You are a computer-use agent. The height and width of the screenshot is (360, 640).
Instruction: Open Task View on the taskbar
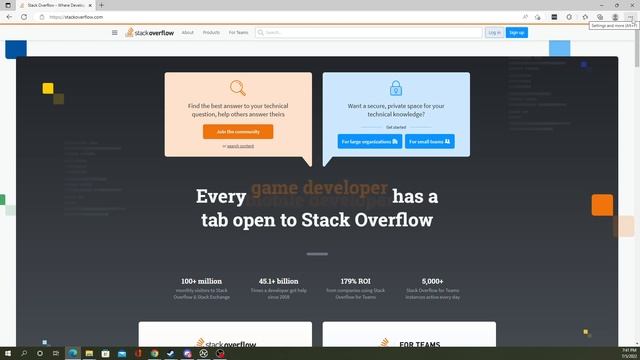56,353
